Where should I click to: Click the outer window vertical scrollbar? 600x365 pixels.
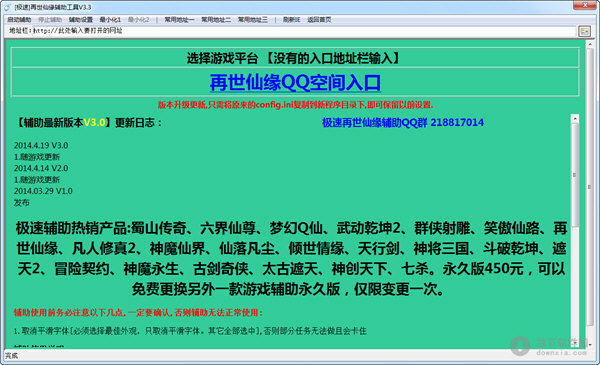pyautogui.click(x=590, y=187)
